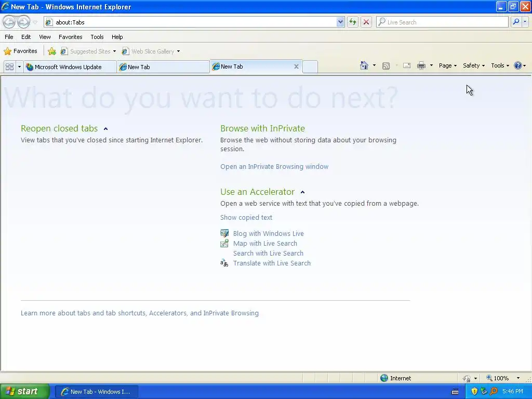Open the Safety command bar menu

pos(474,65)
